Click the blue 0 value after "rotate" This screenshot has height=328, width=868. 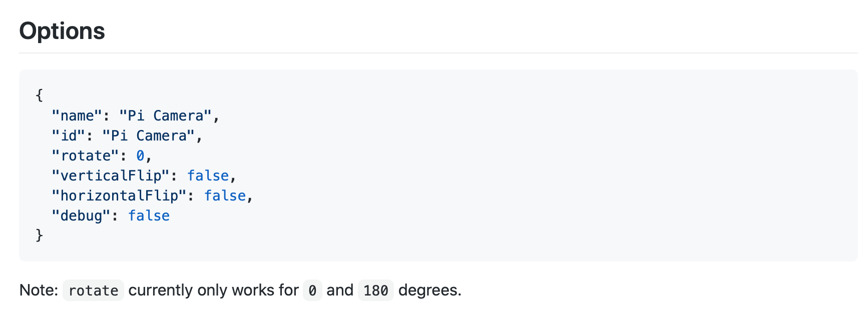tap(140, 155)
